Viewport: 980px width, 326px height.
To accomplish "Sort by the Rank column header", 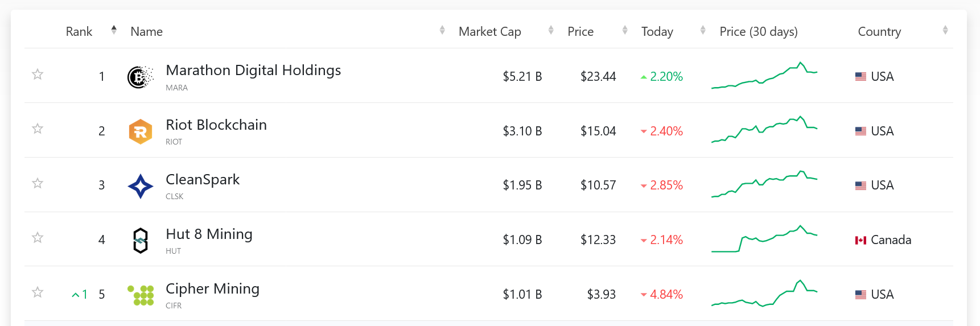I will (x=79, y=32).
